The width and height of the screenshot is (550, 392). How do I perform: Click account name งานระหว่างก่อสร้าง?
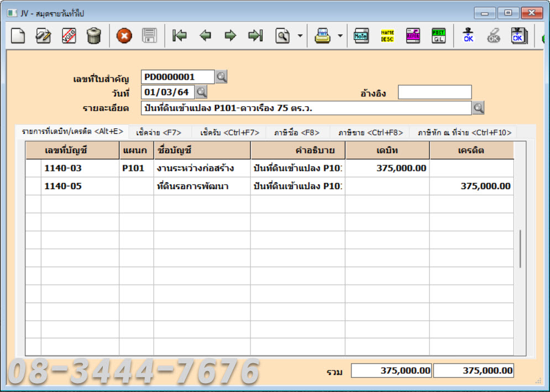pyautogui.click(x=202, y=168)
